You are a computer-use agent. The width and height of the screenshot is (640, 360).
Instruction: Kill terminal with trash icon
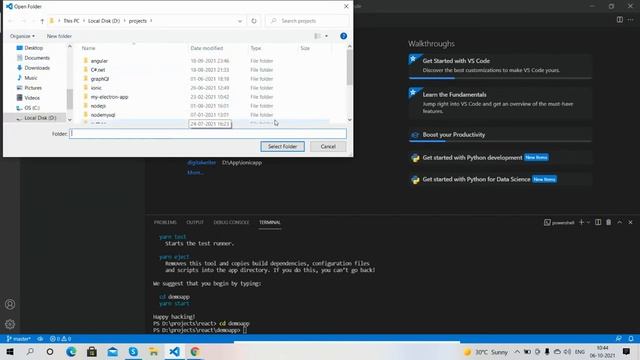pos(609,222)
